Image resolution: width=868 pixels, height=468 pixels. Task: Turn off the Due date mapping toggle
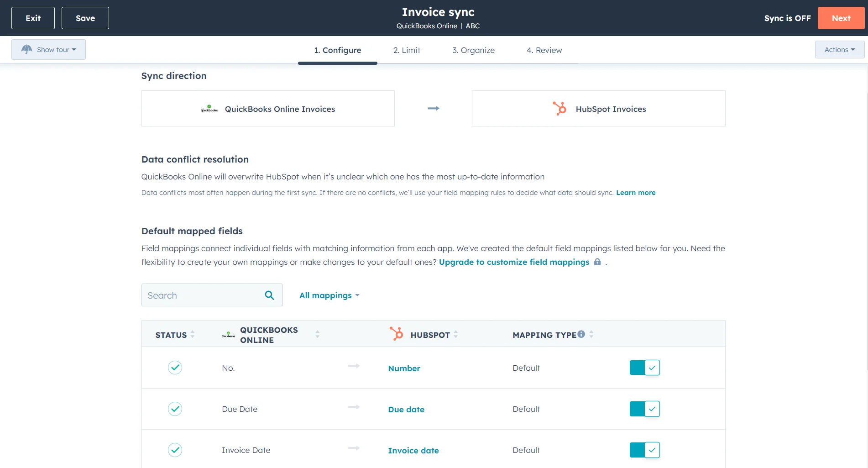pos(644,409)
